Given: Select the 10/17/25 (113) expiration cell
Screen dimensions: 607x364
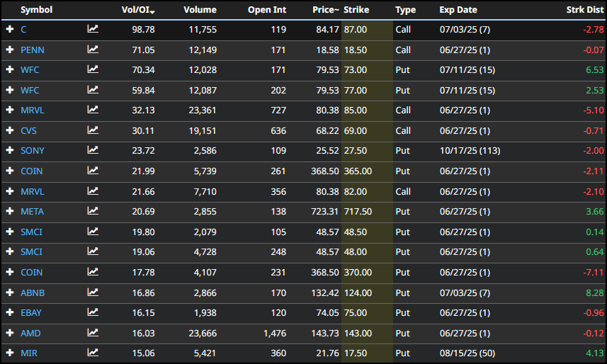Looking at the screenshot, I should (470, 151).
